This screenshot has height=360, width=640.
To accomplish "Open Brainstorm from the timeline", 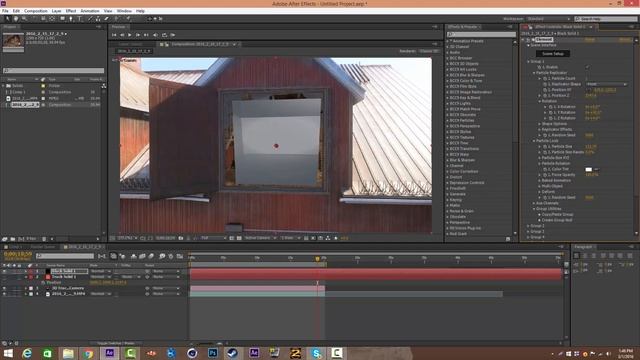I will (162, 256).
